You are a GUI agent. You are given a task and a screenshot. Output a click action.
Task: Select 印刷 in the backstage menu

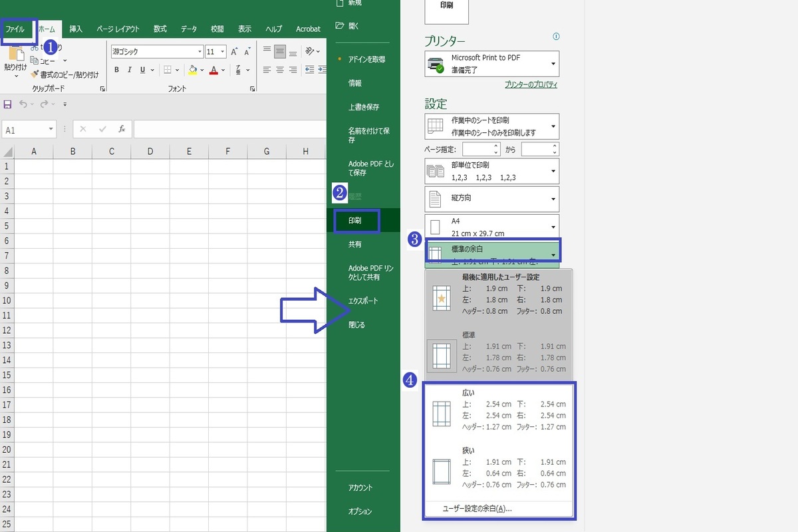point(355,220)
